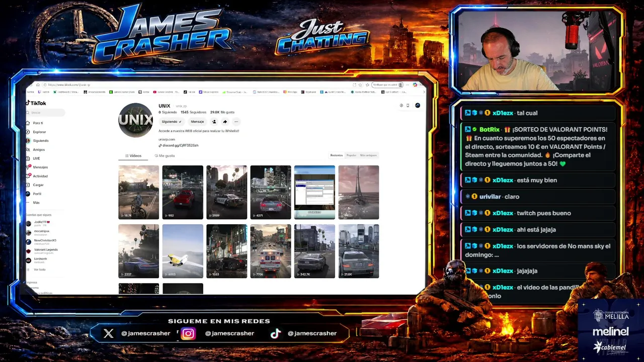Sort videos by Recientes
Screen dimensions: 644x362
[x=336, y=155]
